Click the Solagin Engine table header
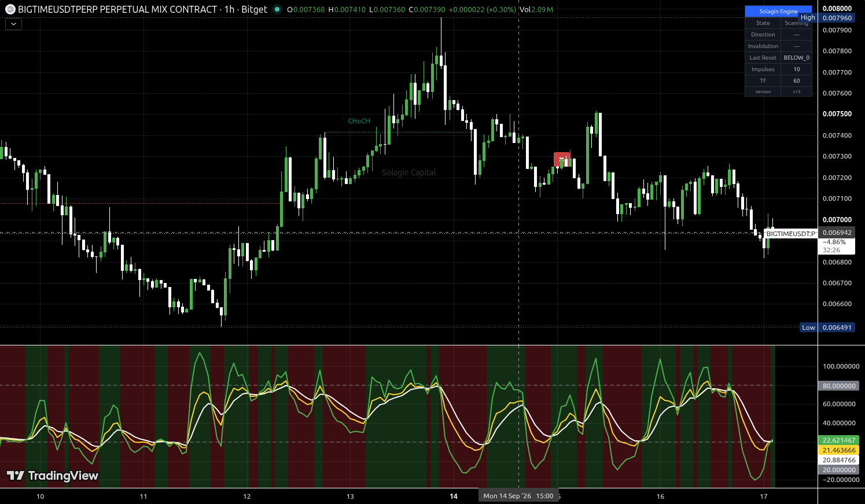This screenshot has height=504, width=865. tap(778, 12)
